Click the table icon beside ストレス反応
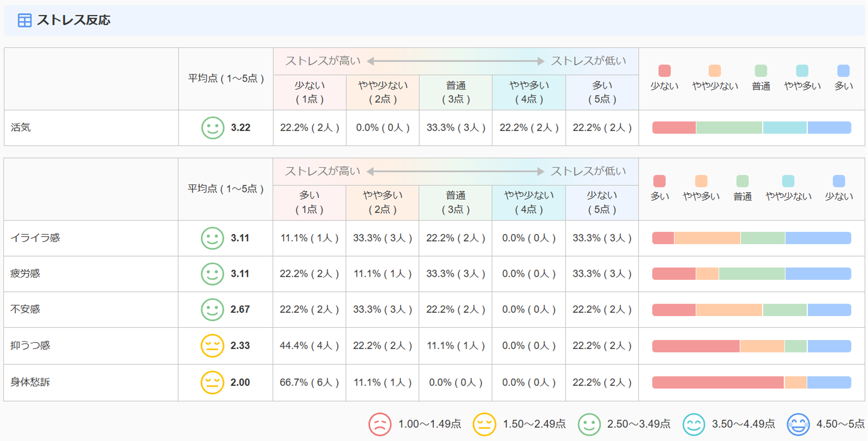Screen dimensions: 868x441 click(24, 20)
